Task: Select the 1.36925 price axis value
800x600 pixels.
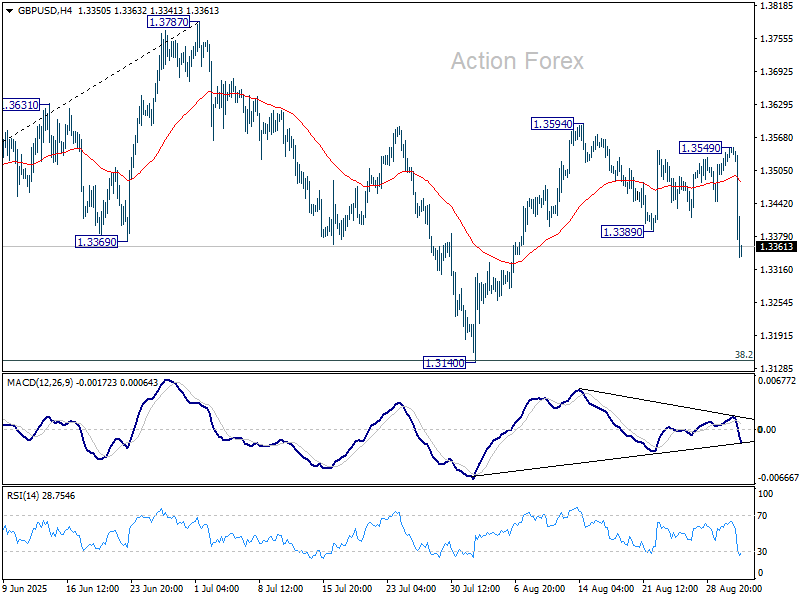Action: pos(777,71)
